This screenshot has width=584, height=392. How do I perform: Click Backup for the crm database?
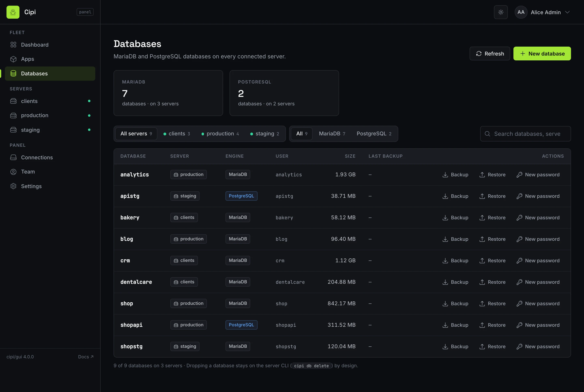[x=455, y=260]
